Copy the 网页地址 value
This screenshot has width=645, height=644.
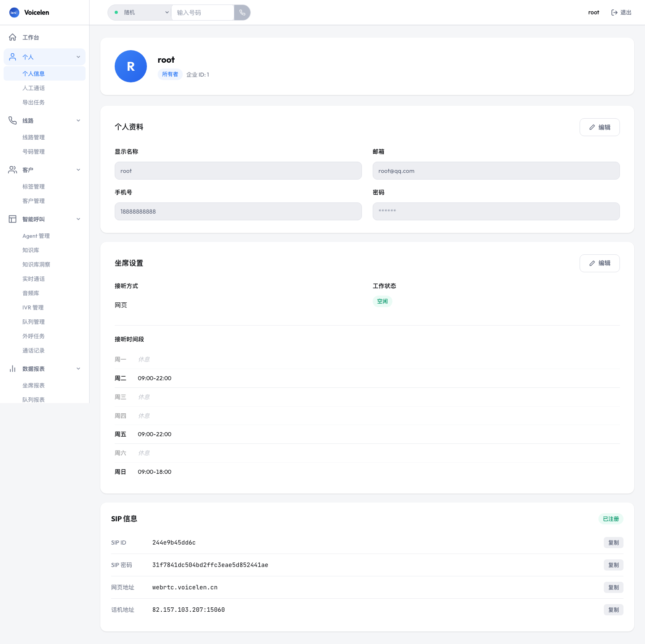pyautogui.click(x=613, y=588)
